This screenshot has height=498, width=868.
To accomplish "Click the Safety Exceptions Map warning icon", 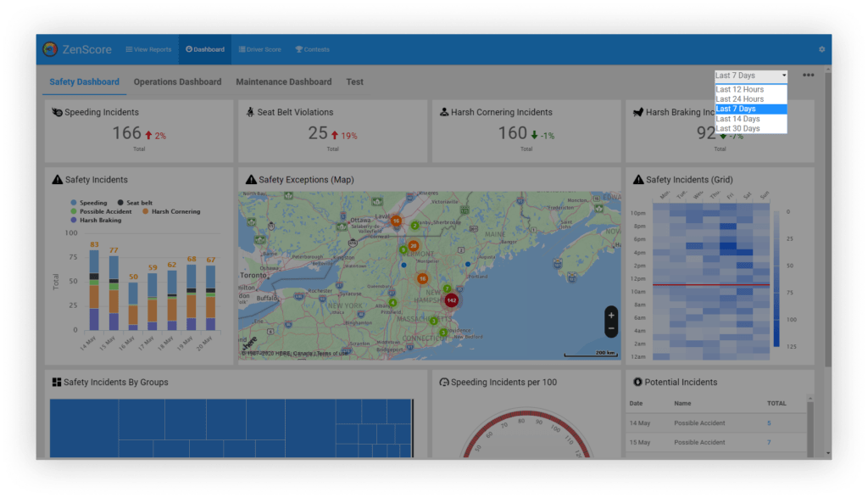I will (251, 180).
